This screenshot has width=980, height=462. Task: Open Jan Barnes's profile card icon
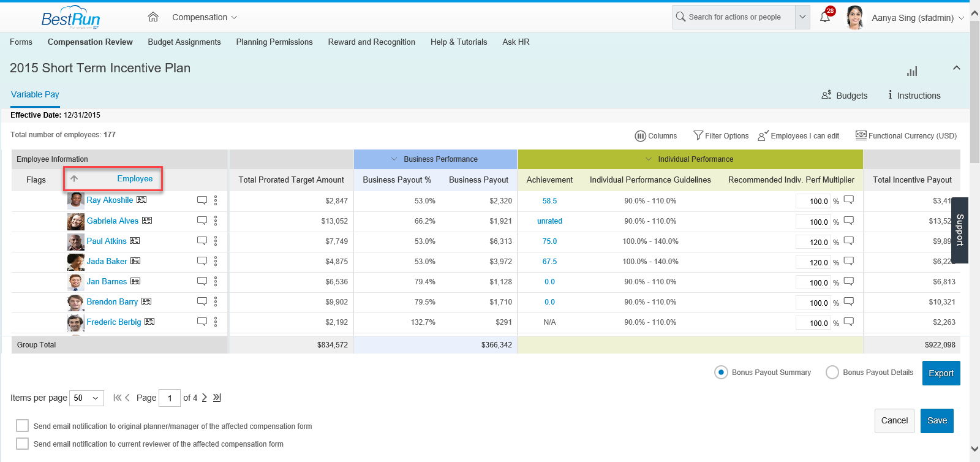[x=135, y=281]
